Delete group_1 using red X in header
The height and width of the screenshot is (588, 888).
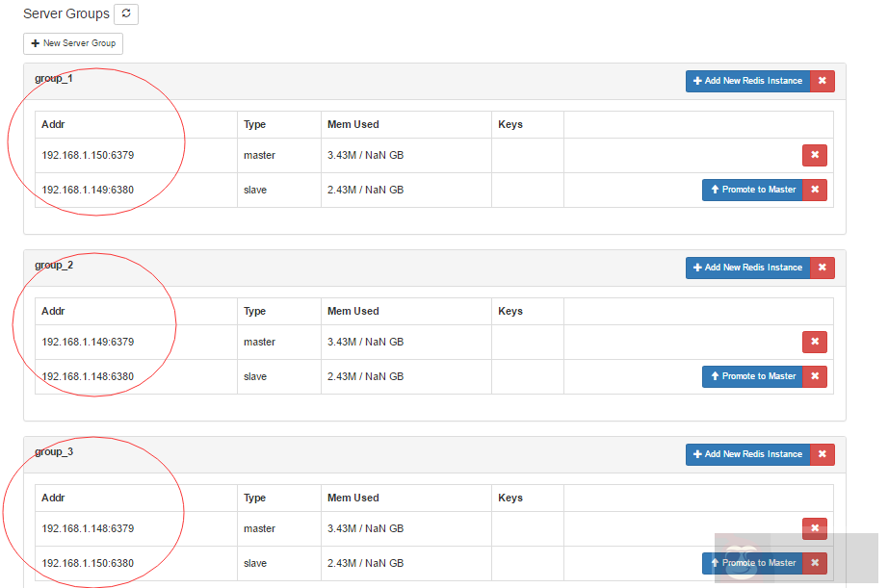pyautogui.click(x=823, y=81)
